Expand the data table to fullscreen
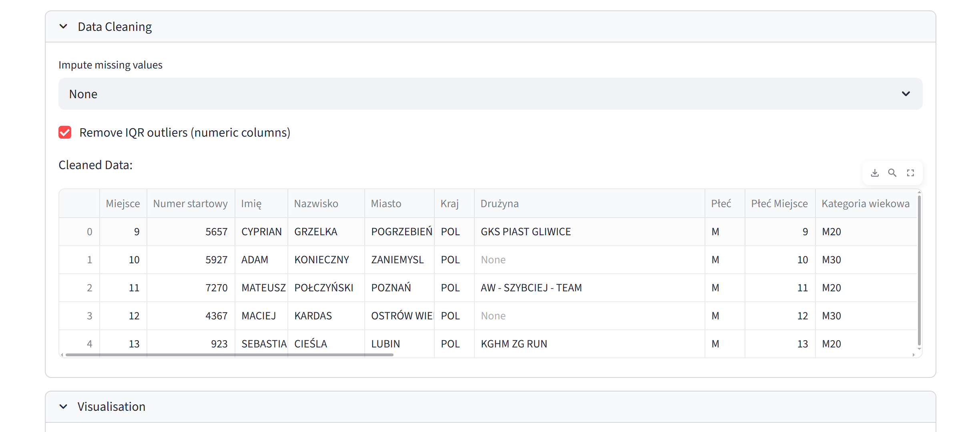This screenshot has width=980, height=432. 910,173
